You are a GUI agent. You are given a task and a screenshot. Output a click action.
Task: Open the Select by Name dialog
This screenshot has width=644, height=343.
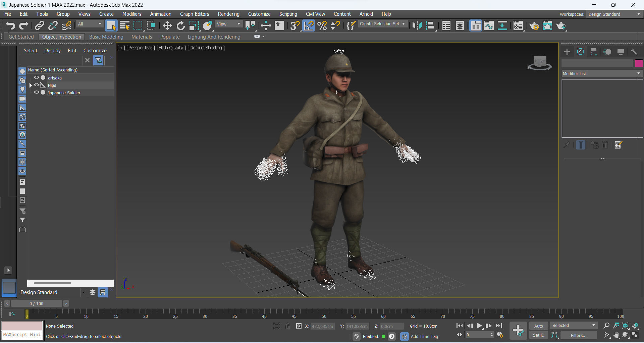click(125, 25)
